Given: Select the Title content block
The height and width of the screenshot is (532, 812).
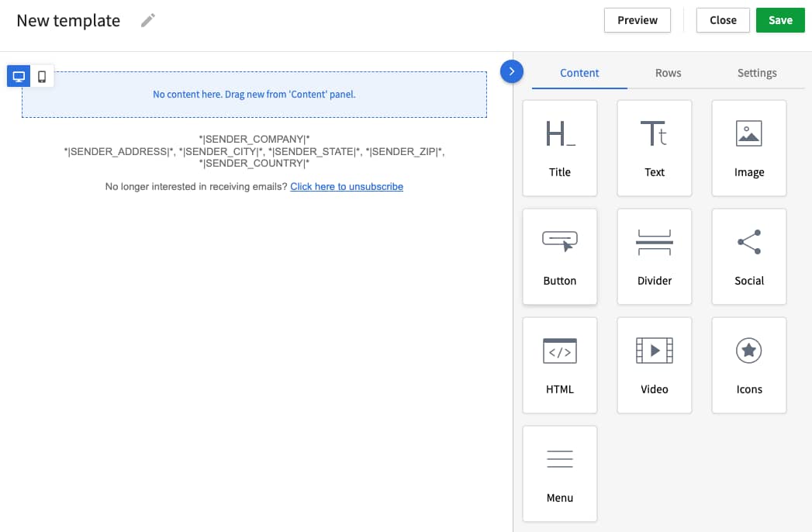Looking at the screenshot, I should 560,148.
